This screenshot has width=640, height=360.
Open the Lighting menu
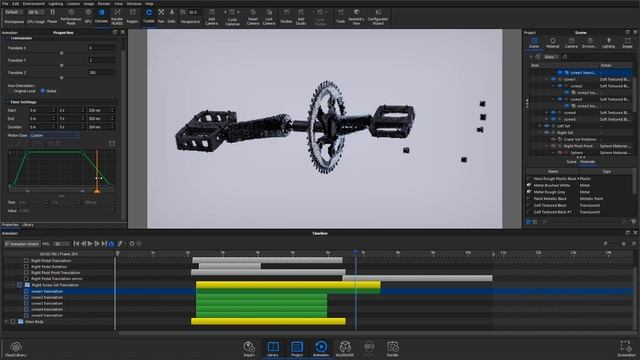click(56, 4)
